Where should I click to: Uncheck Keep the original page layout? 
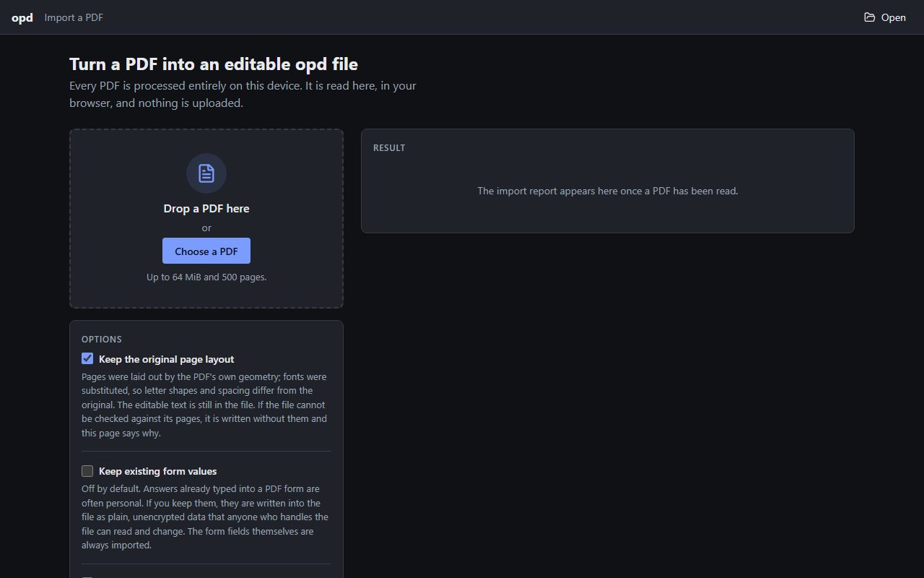click(87, 358)
